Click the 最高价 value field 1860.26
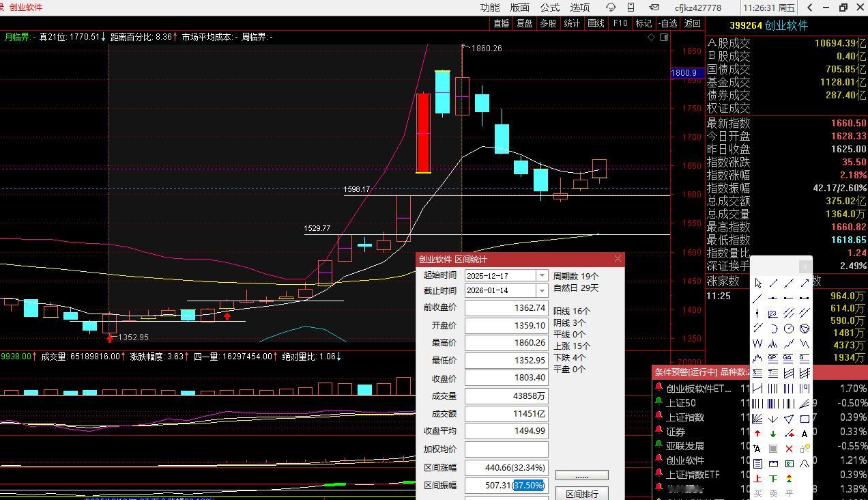868x500 pixels. [x=506, y=343]
